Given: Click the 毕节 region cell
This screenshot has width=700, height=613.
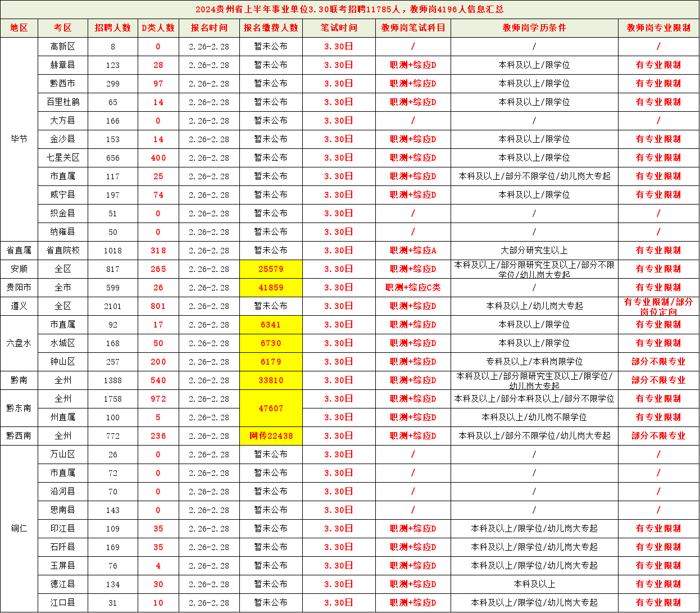Looking at the screenshot, I should [19, 139].
